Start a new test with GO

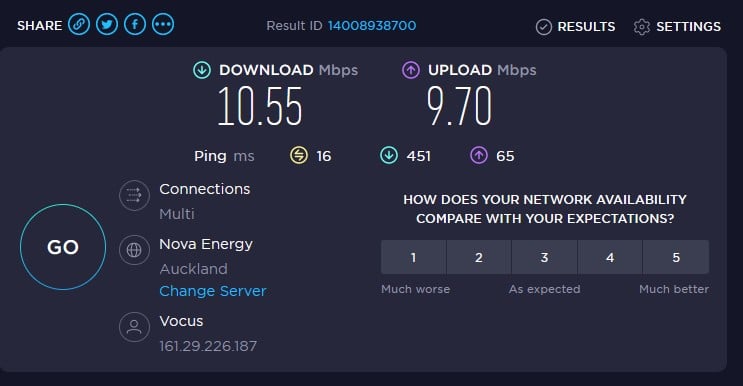63,247
